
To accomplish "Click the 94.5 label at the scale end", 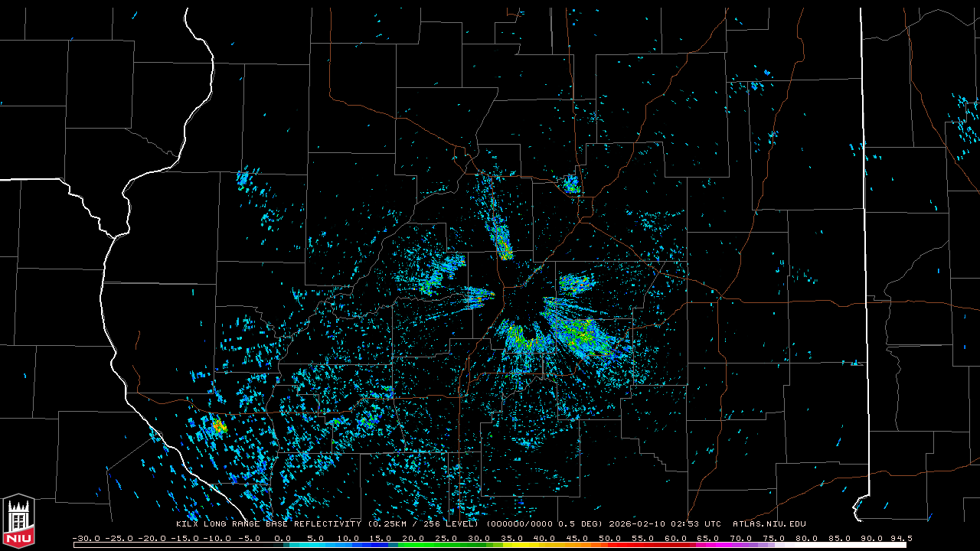I will pyautogui.click(x=900, y=539).
